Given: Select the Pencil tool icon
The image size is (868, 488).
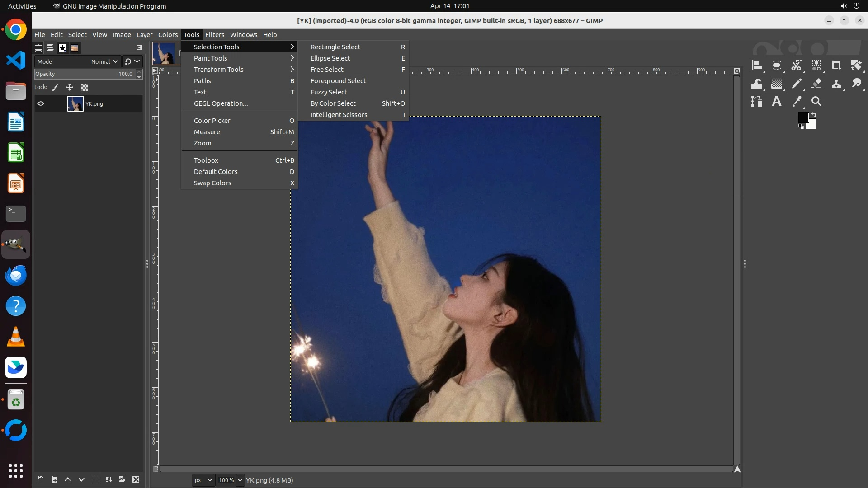Looking at the screenshot, I should (797, 84).
